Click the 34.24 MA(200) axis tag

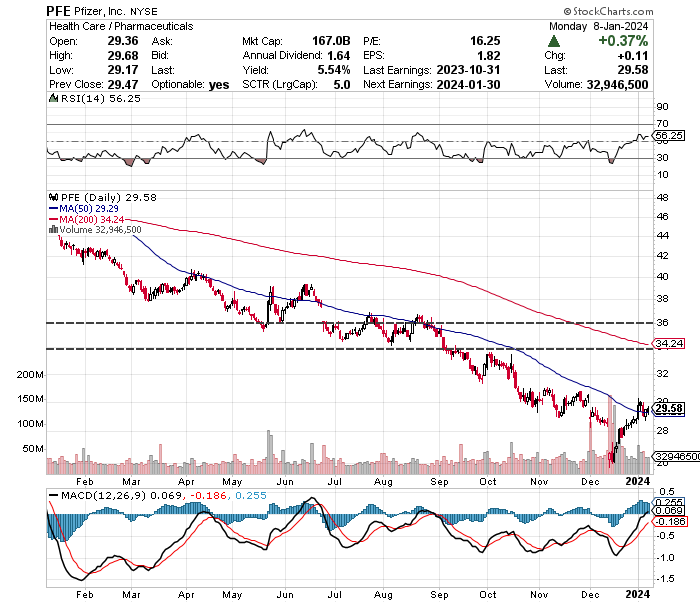(669, 344)
